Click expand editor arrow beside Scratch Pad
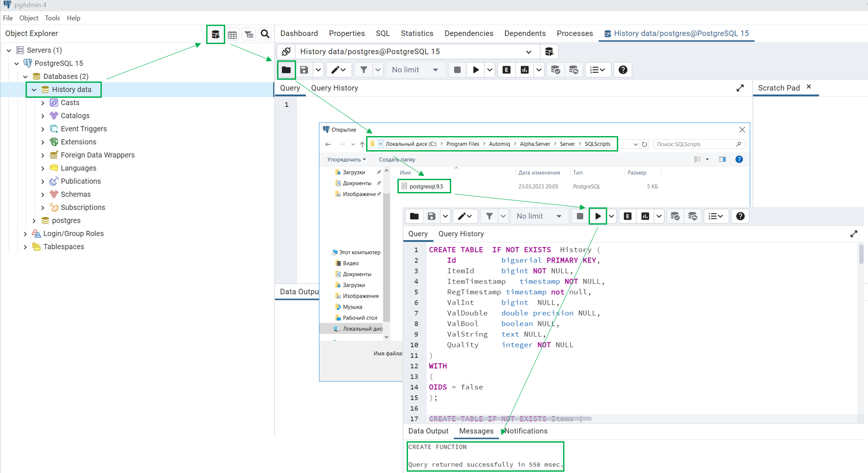Screen dimensions: 868x473 pos(740,88)
